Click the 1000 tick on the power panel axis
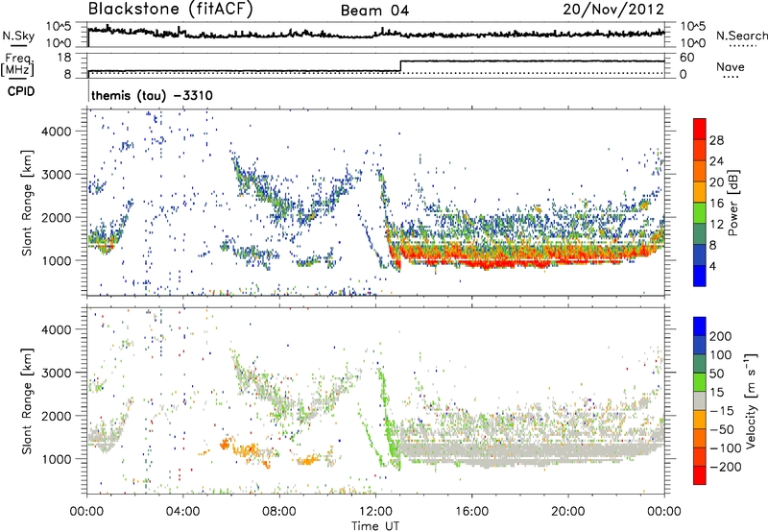 click(x=56, y=260)
